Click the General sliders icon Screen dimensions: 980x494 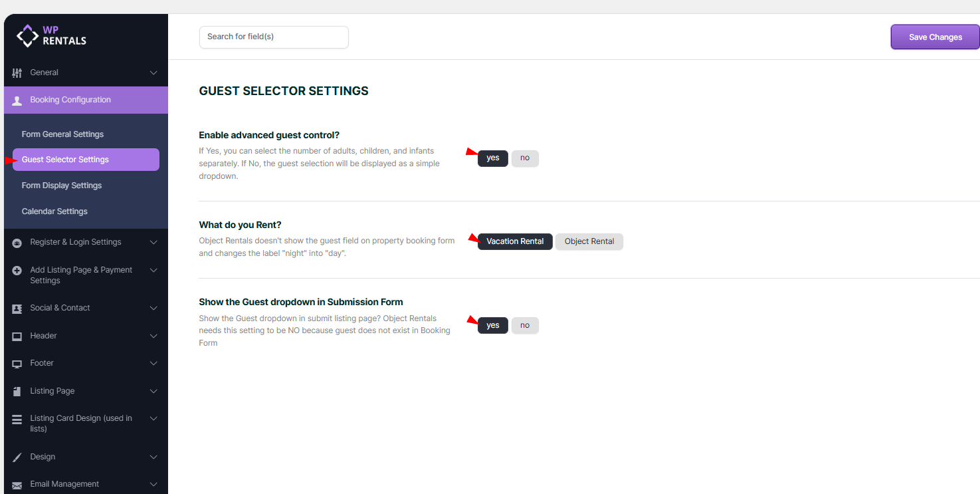coord(17,72)
